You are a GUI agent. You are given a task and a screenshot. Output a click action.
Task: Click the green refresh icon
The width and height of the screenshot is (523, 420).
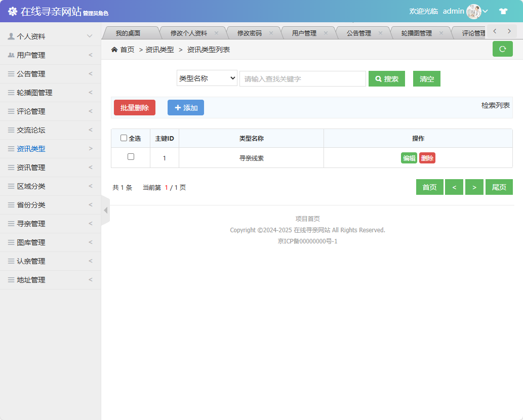pyautogui.click(x=502, y=50)
